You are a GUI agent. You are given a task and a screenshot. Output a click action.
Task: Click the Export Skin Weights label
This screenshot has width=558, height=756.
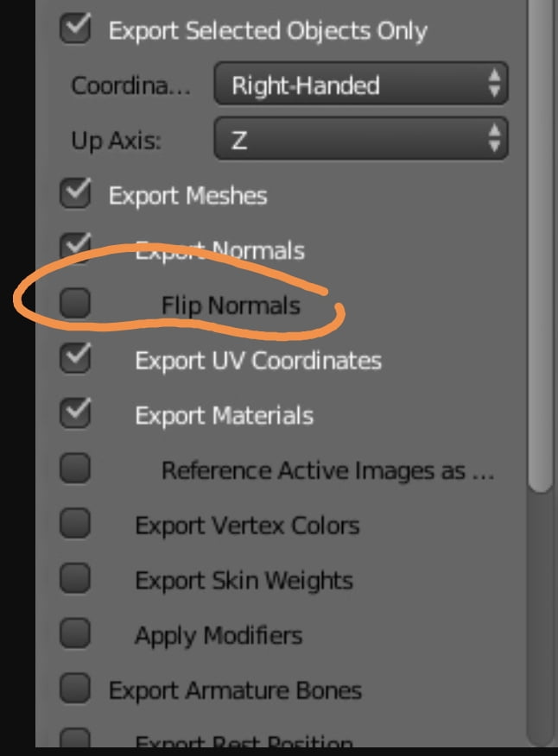pyautogui.click(x=244, y=581)
